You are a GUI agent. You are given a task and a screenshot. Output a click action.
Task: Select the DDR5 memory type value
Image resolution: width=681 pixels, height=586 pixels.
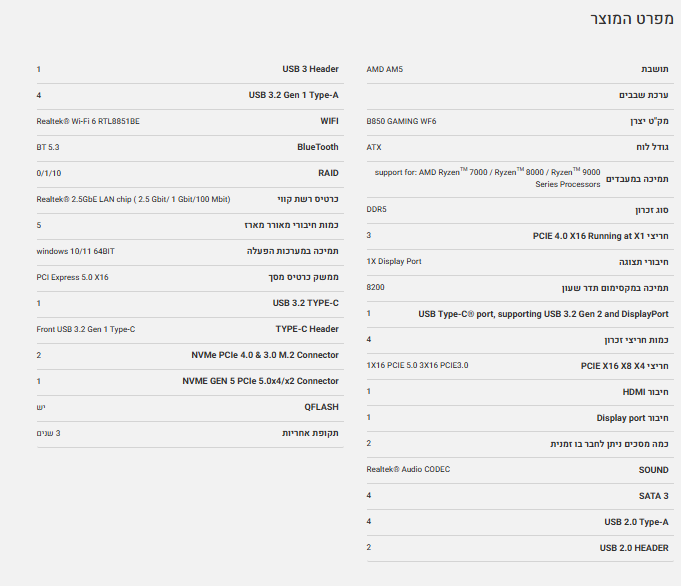tap(377, 209)
